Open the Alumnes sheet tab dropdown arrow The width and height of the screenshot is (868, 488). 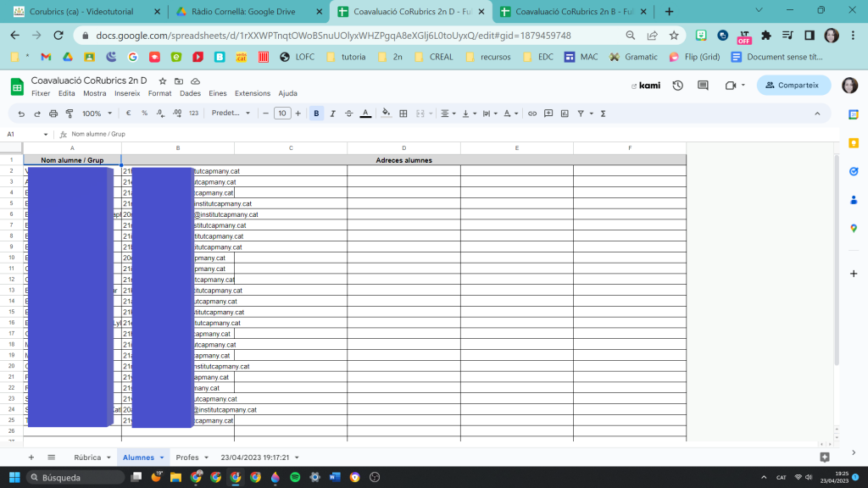162,457
